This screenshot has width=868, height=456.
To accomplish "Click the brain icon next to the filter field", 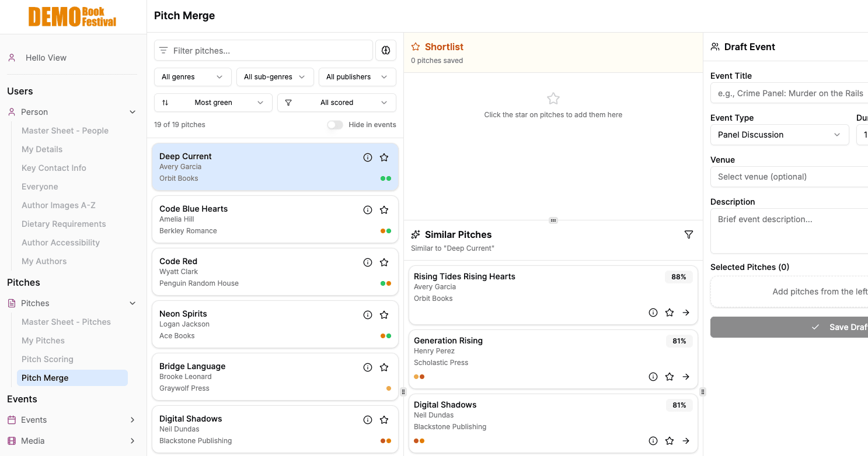I will click(x=386, y=50).
